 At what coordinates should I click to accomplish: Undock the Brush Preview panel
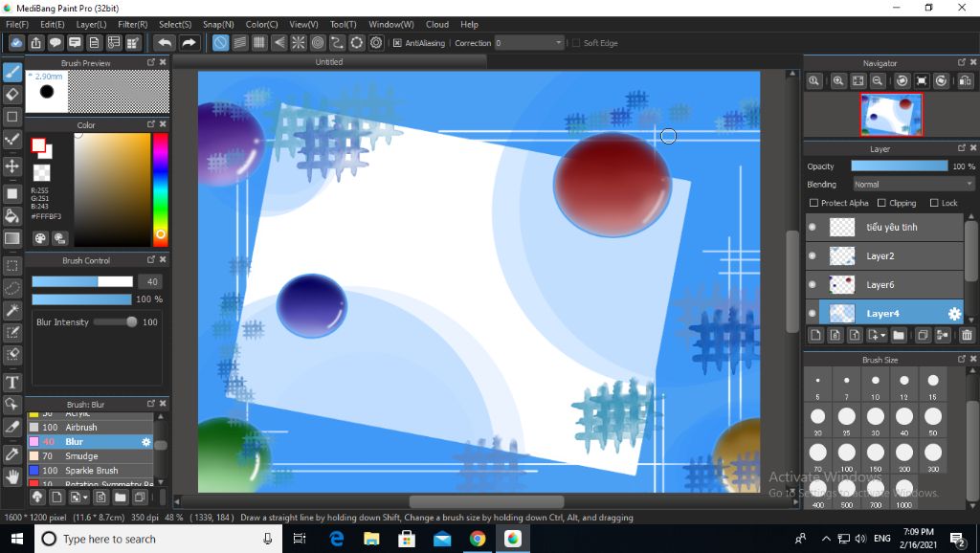tap(150, 62)
